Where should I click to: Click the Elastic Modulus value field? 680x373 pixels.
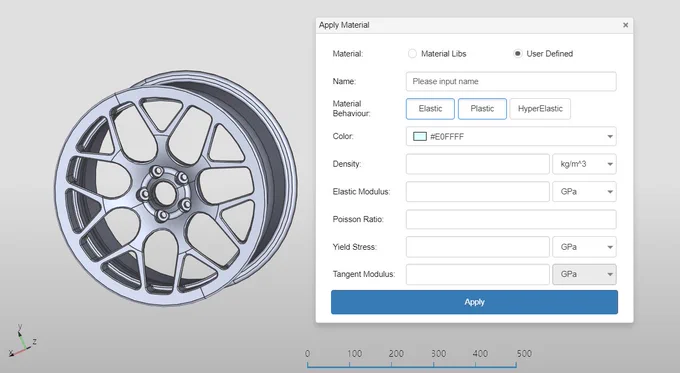(x=477, y=192)
